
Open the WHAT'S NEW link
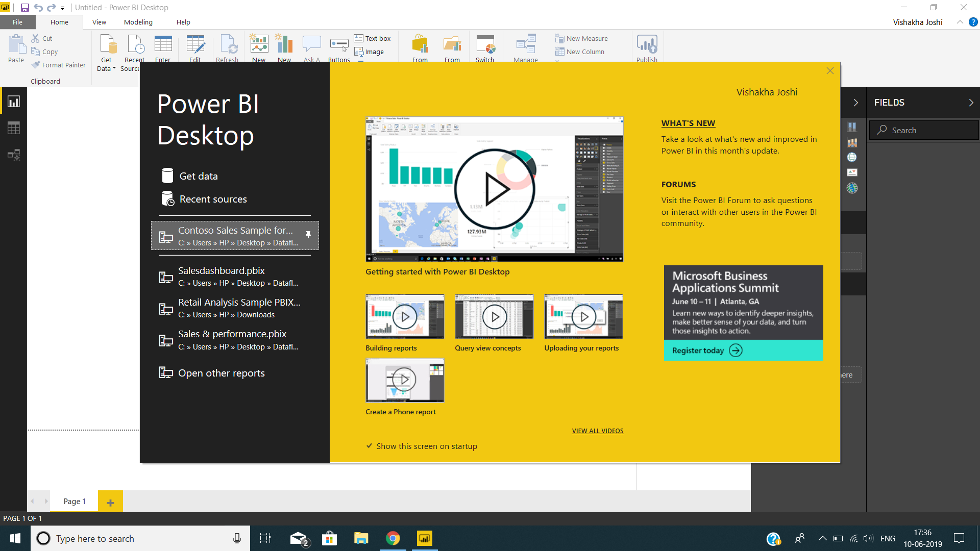coord(688,123)
